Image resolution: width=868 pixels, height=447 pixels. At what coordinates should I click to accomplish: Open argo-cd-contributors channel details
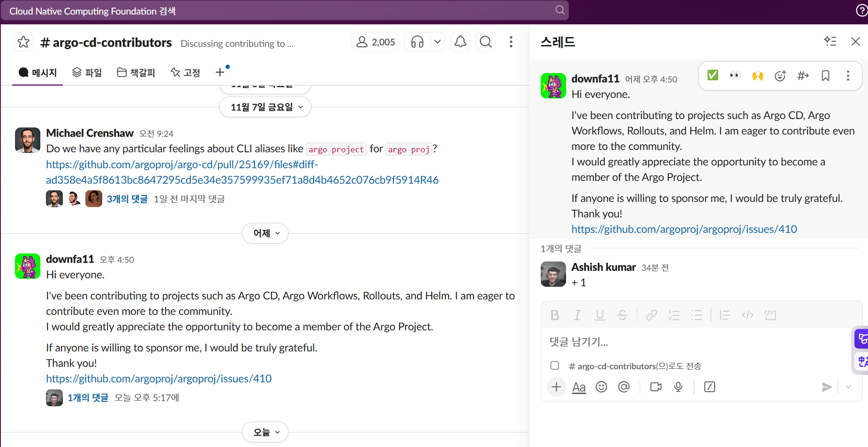click(106, 43)
